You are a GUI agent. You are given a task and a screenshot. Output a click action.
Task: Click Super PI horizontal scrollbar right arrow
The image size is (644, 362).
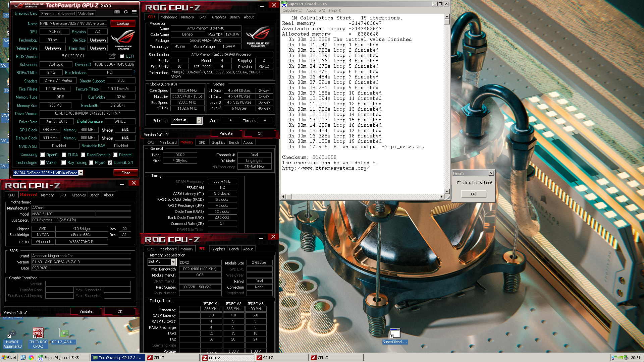pos(441,196)
